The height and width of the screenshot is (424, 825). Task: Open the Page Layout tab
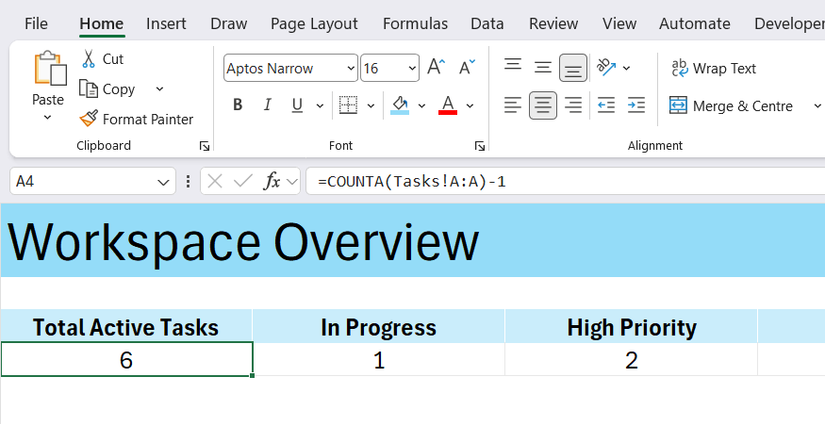(314, 24)
